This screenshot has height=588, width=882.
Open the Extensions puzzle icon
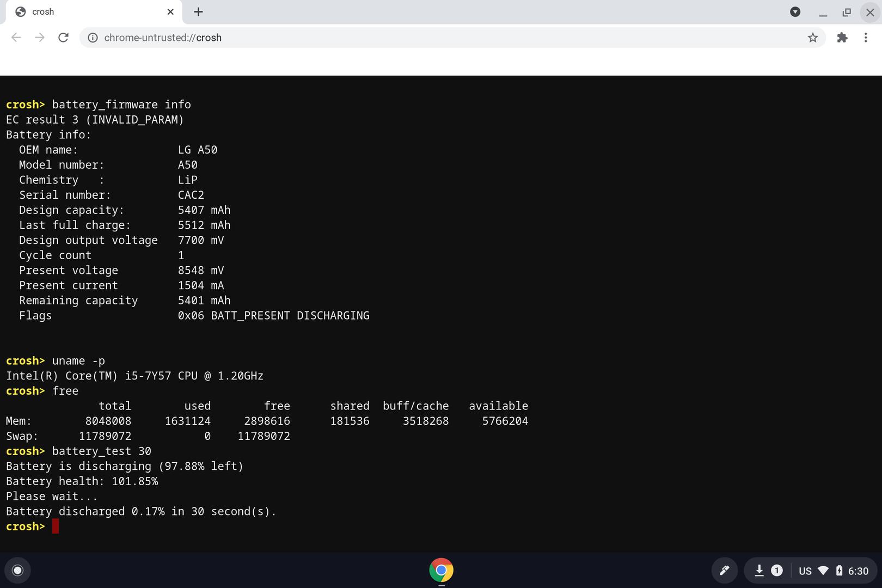coord(842,38)
